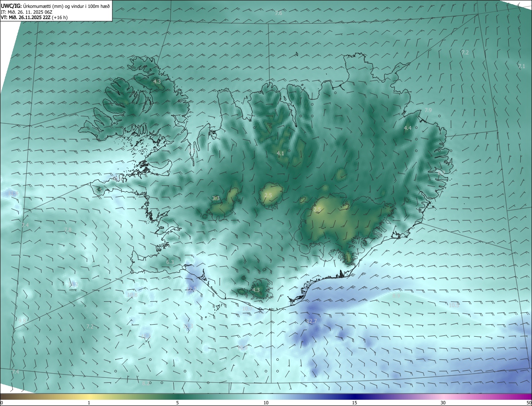
Task: Click the 'IT: Mið. 26. 11. 2025 06Z' line
Action: (26, 12)
